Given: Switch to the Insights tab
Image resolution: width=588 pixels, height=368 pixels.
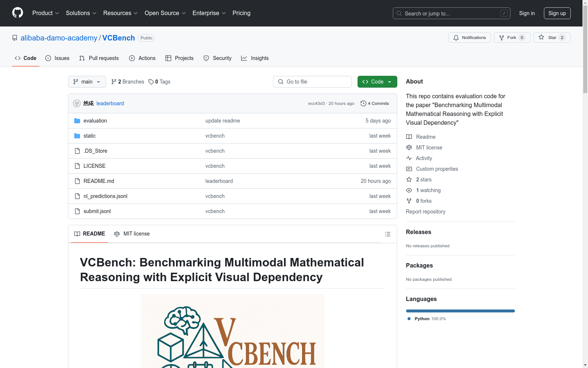Looking at the screenshot, I should pos(255,58).
